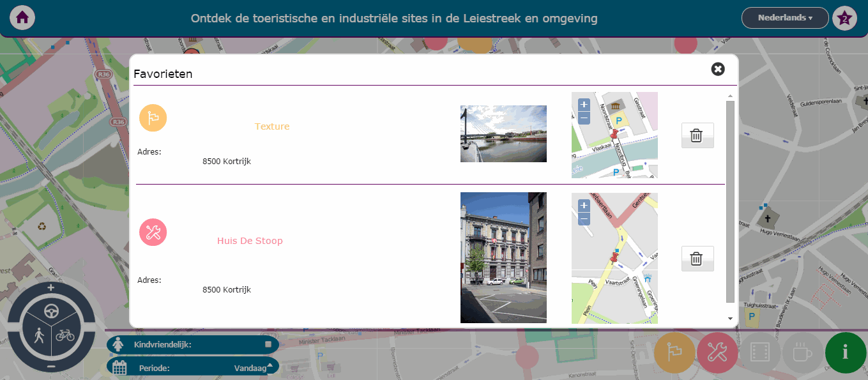Open favorites star icon showing 2

point(845,18)
